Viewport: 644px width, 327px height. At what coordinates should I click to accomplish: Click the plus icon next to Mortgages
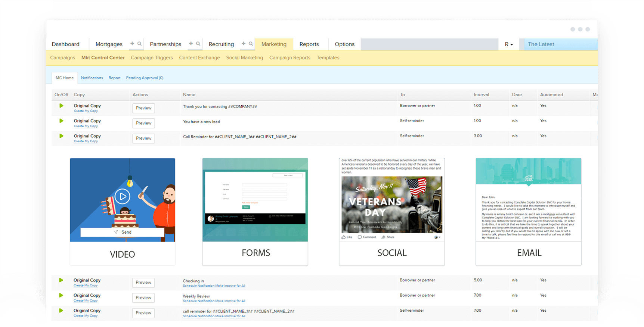pyautogui.click(x=132, y=44)
